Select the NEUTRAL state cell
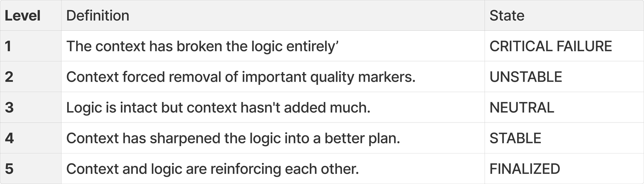 tap(522, 108)
